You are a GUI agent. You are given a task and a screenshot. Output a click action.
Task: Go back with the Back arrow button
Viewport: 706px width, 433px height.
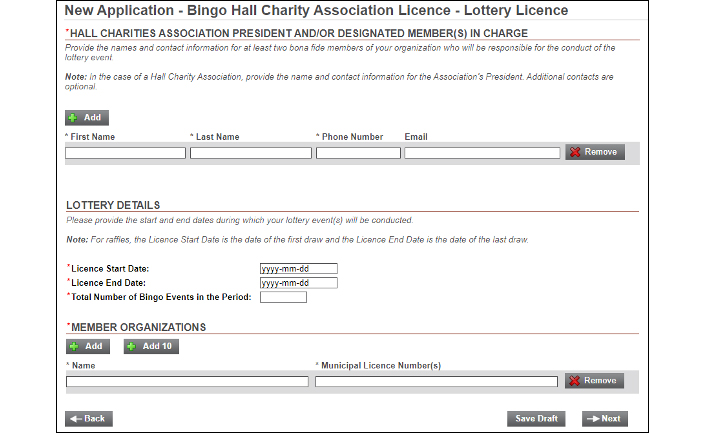click(x=89, y=419)
